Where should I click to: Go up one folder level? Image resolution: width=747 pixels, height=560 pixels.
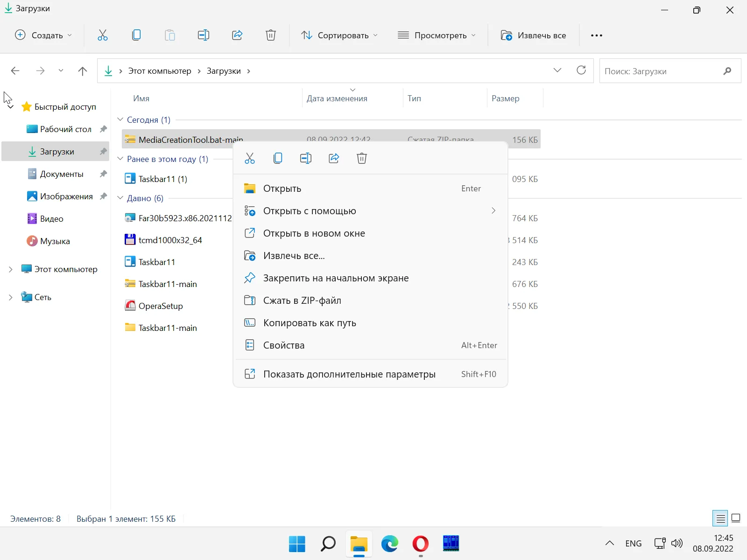(83, 71)
